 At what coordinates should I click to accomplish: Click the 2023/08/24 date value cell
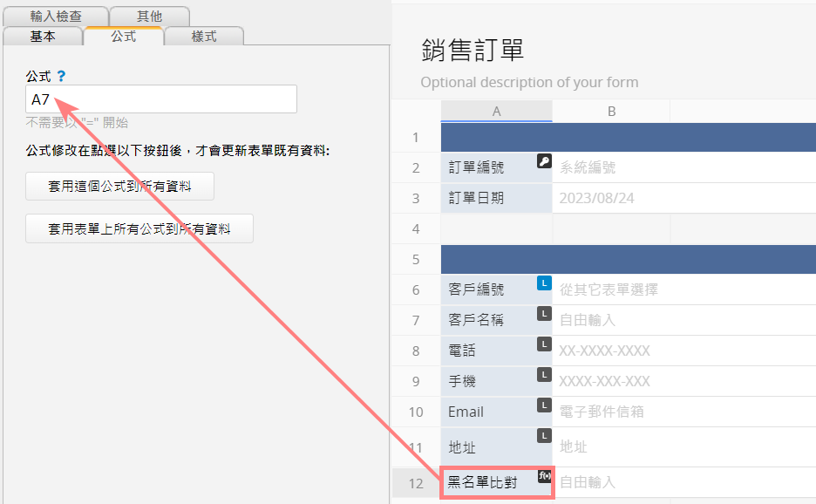[684, 198]
